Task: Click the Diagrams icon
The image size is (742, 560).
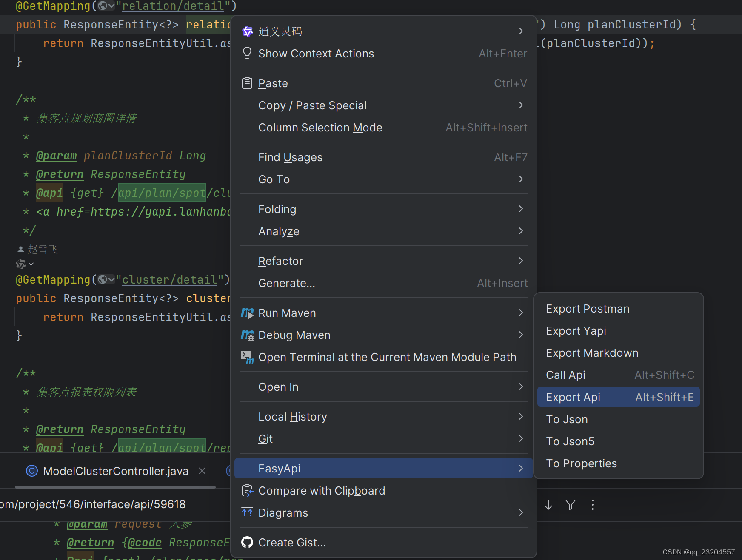Action: [247, 513]
